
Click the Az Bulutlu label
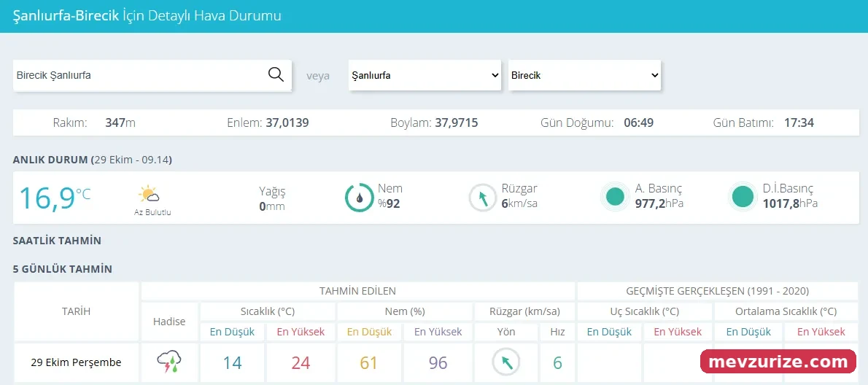[152, 212]
